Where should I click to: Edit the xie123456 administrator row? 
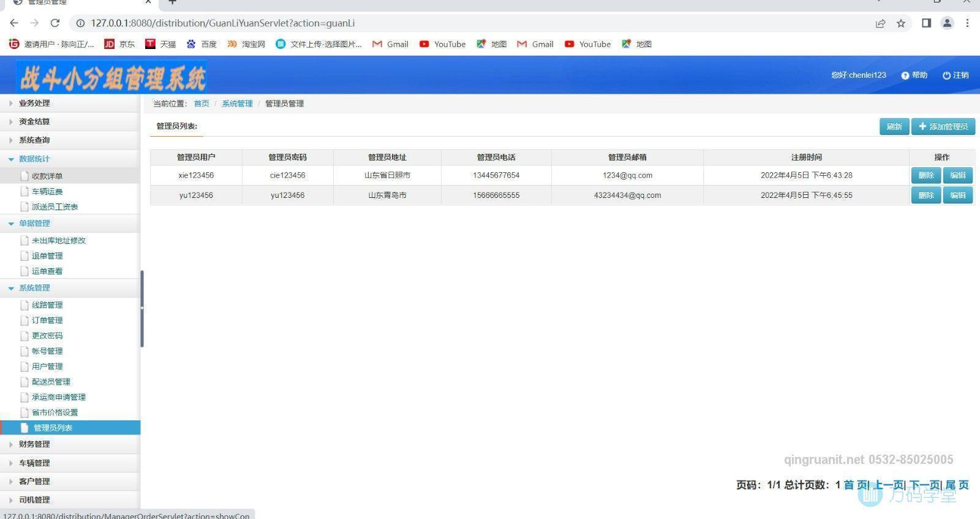coord(958,175)
